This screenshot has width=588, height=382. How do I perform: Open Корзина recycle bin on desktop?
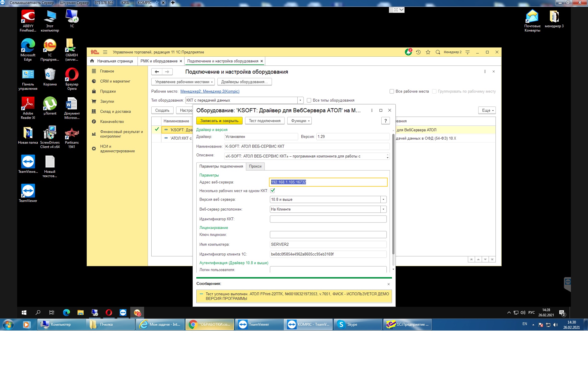(50, 77)
